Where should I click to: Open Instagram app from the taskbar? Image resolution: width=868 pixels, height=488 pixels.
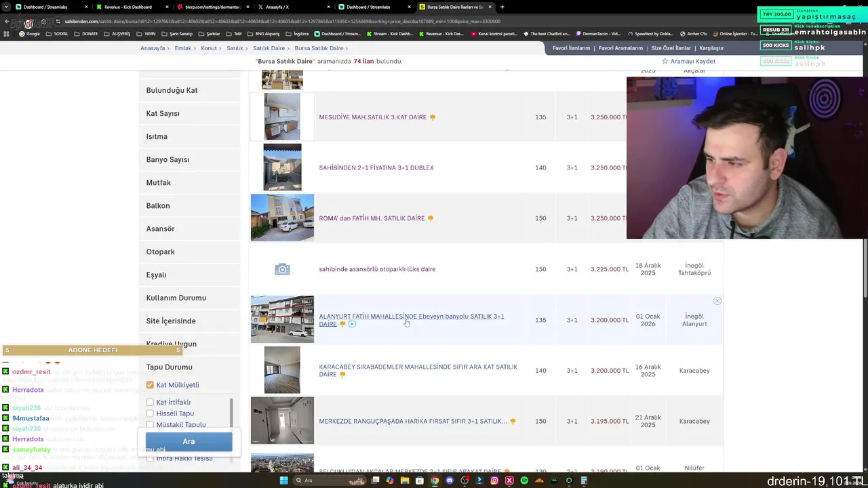(494, 481)
